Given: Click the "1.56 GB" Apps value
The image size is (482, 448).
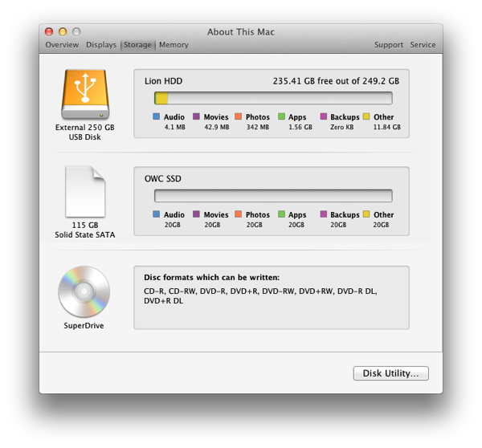Looking at the screenshot, I should pyautogui.click(x=300, y=127).
